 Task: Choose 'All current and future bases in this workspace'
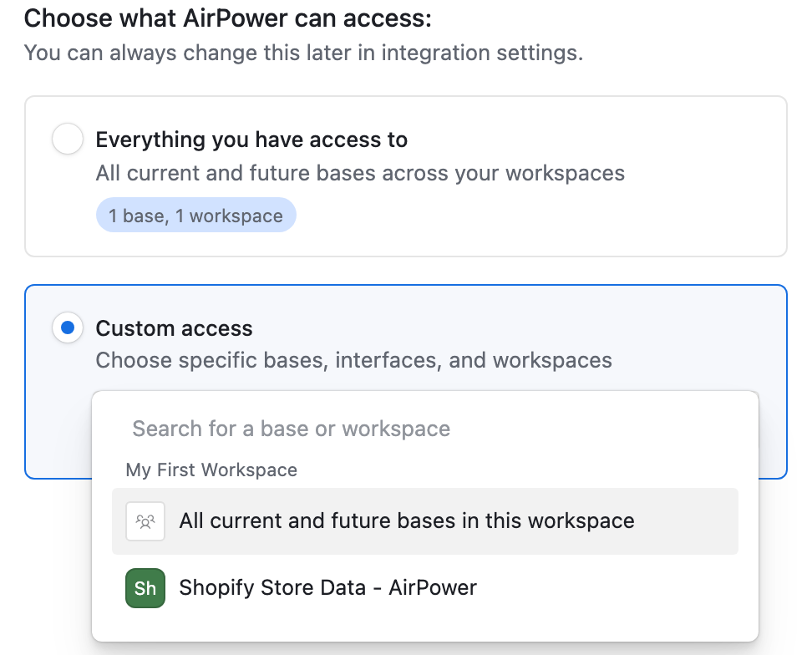point(424,520)
